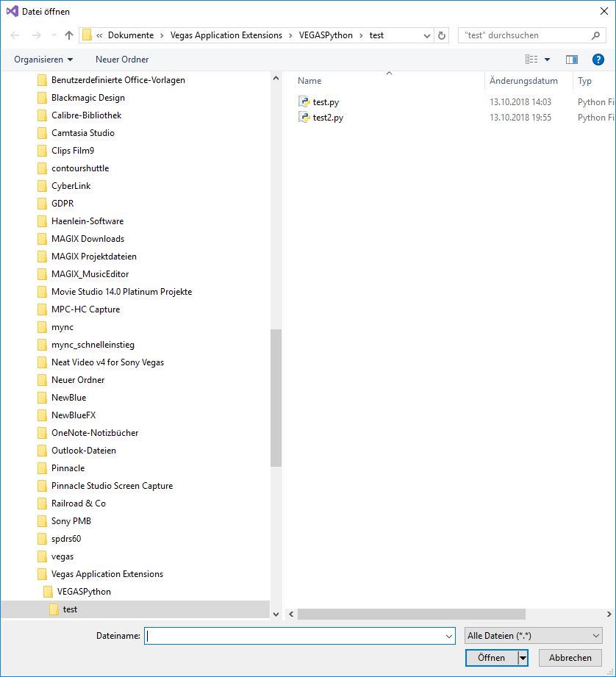Click the Up one level arrow icon
Image resolution: width=616 pixels, height=677 pixels.
coord(69,35)
